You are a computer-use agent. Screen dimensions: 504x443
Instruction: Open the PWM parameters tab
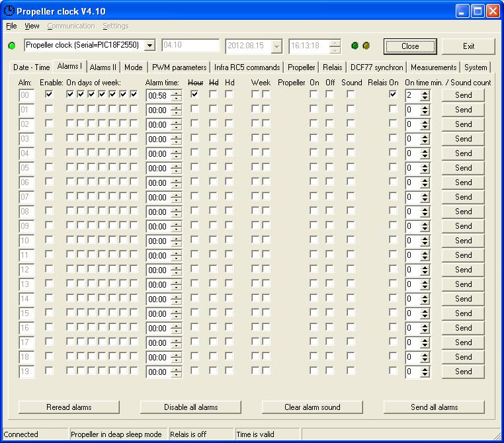[179, 67]
